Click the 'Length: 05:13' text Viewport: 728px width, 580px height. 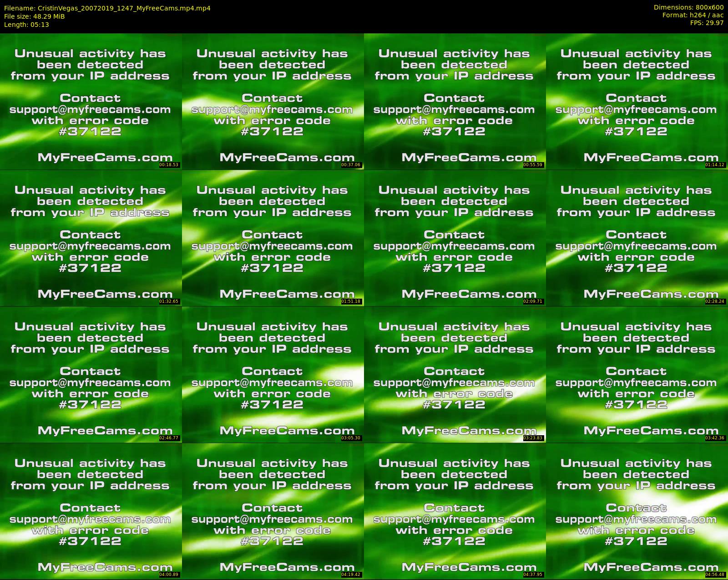[x=26, y=25]
